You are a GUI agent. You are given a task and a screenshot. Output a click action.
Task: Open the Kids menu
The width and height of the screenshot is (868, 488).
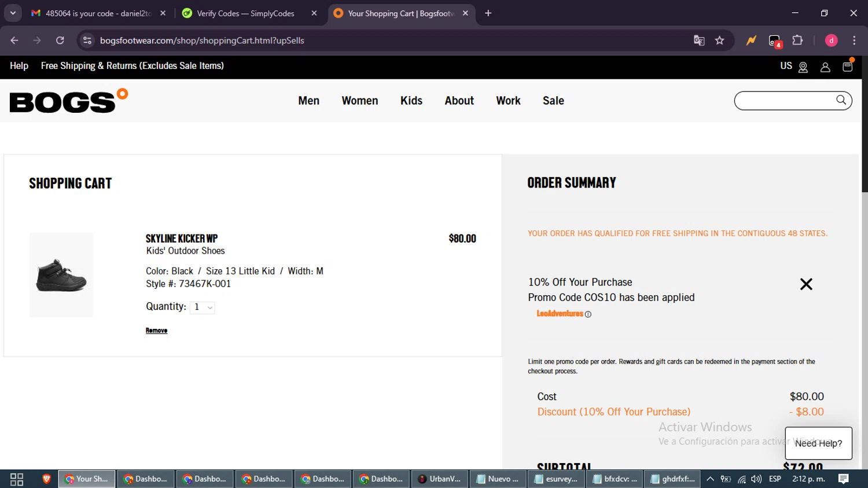(x=411, y=101)
